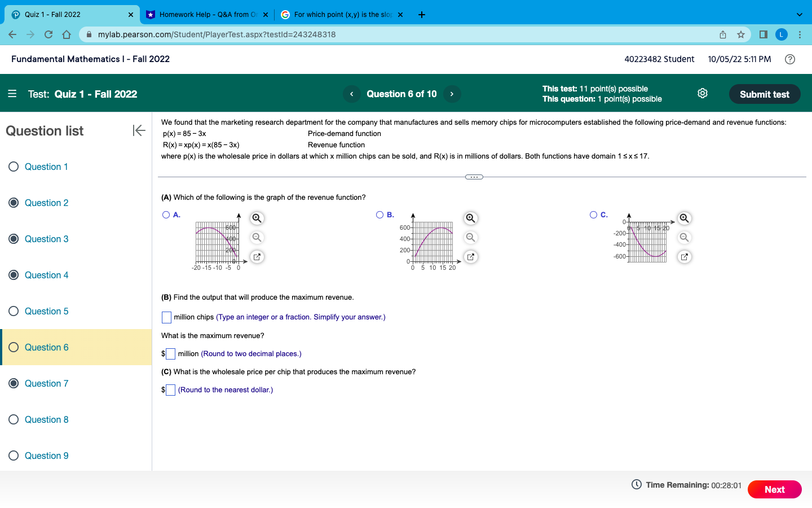Go to next question using right chevron
Viewport: 812px width, 508px height.
452,94
